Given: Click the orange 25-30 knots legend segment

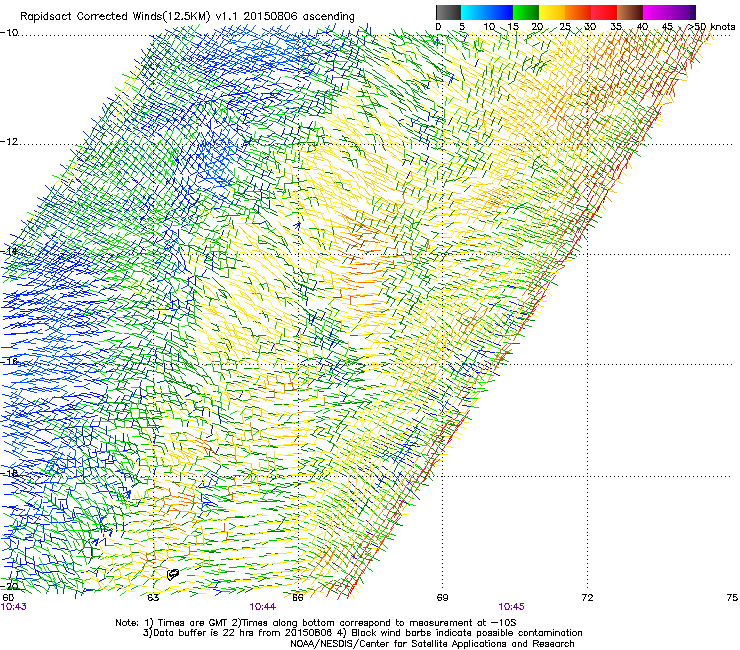Looking at the screenshot, I should coord(578,12).
